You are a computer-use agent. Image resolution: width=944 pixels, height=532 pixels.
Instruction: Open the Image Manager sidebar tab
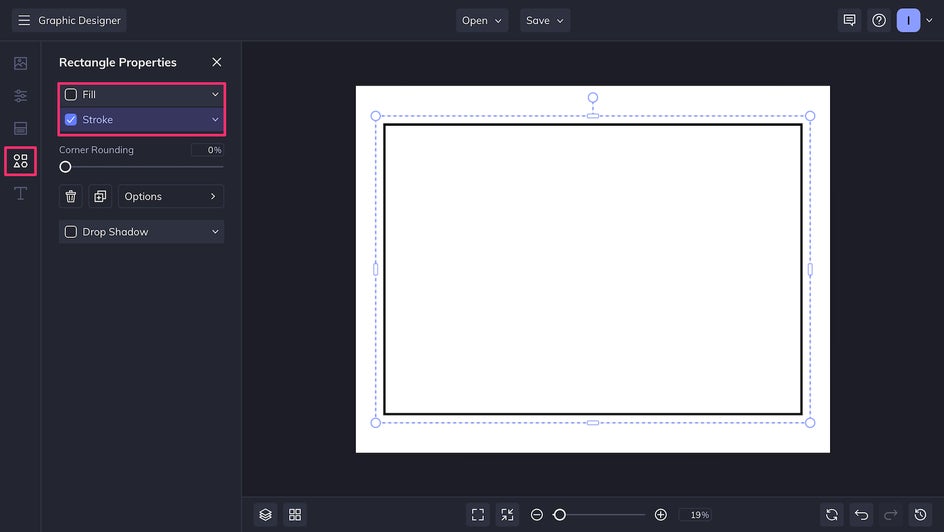20,63
